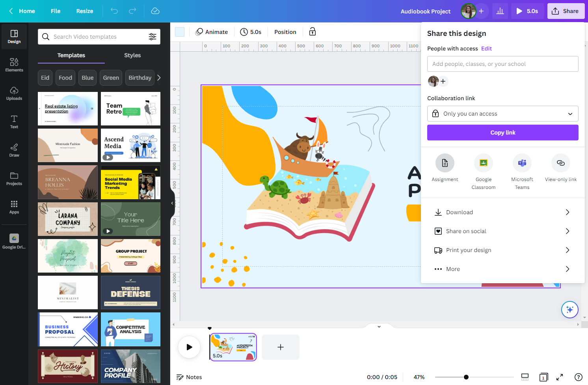Screen dimensions: 588x385
Task: Open the zoom percentage 47% menu
Action: click(x=419, y=377)
